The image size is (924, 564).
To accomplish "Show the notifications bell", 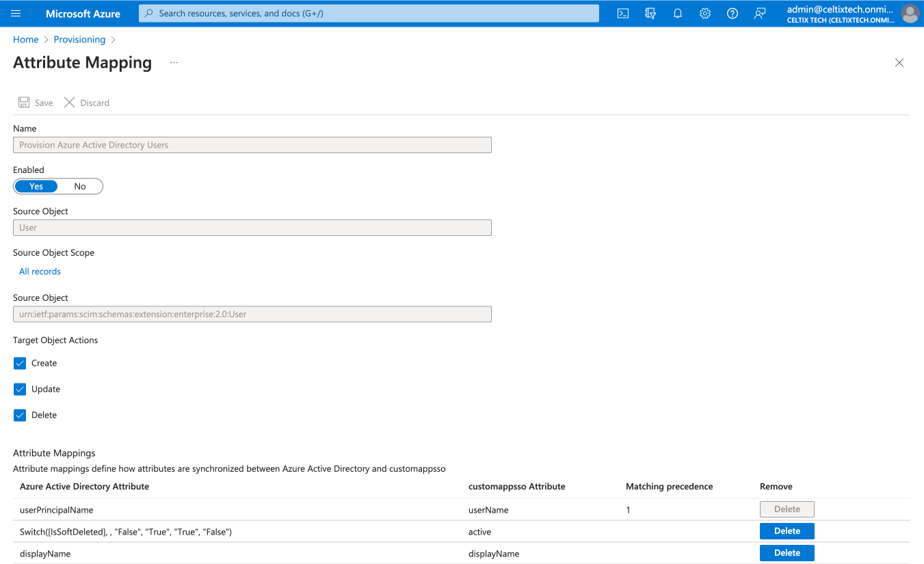I will pyautogui.click(x=678, y=14).
